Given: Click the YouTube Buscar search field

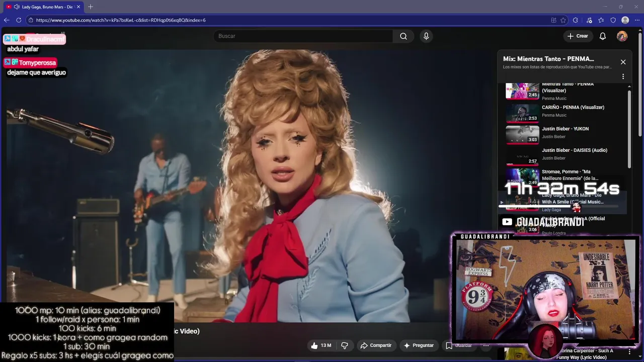Looking at the screenshot, I should [x=303, y=36].
